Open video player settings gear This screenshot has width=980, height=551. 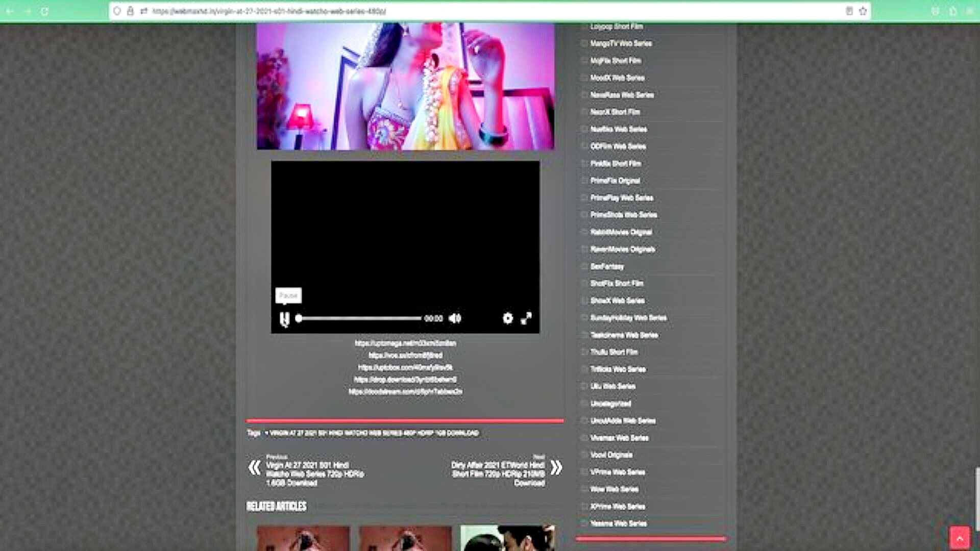click(x=507, y=318)
